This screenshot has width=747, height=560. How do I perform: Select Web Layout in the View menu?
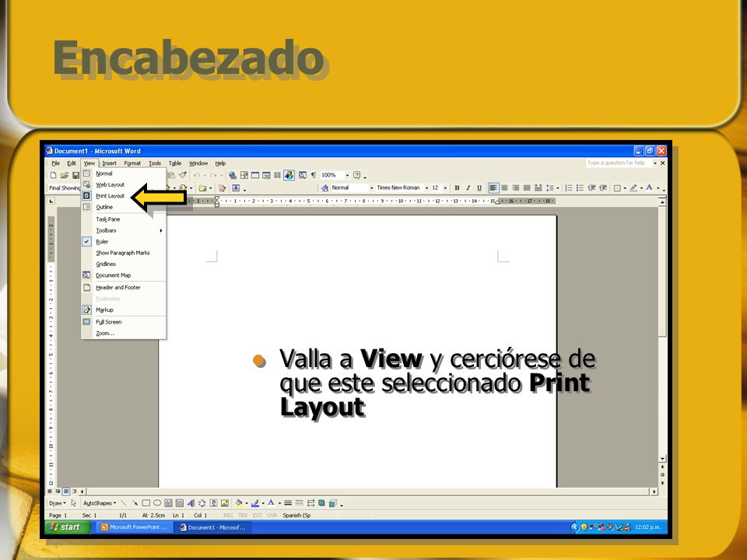[x=124, y=185]
